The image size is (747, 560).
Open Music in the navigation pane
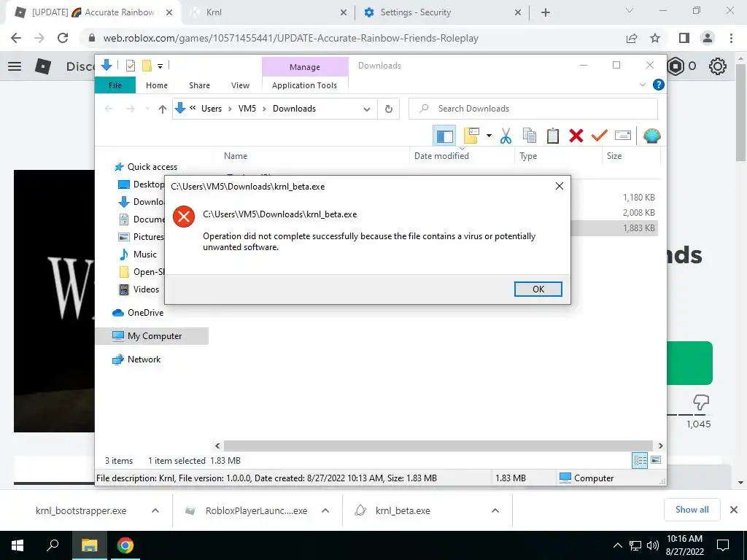click(x=138, y=254)
